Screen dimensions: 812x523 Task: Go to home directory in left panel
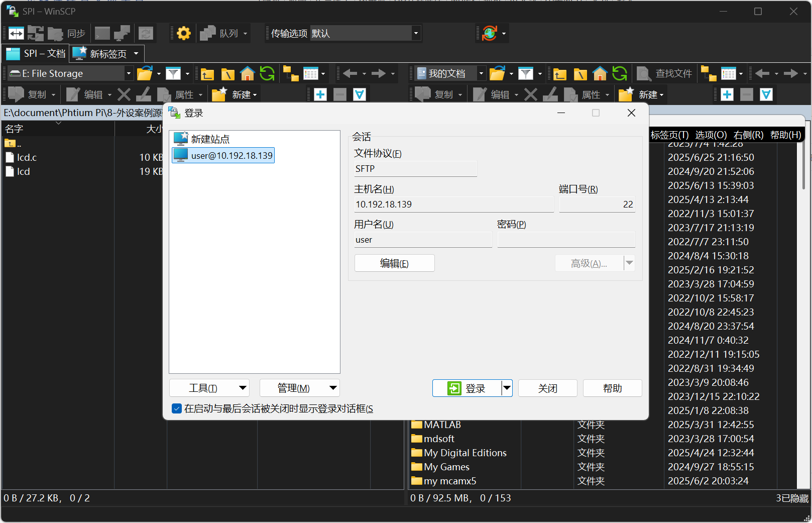coord(248,73)
